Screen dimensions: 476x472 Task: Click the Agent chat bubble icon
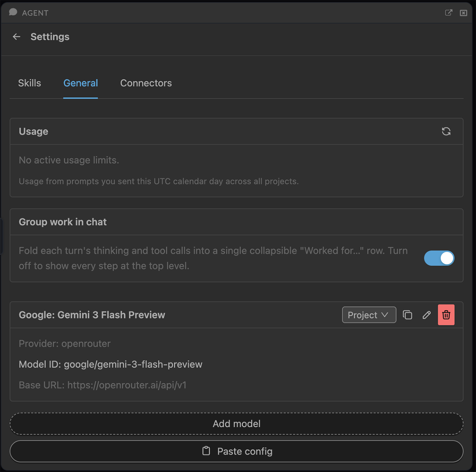13,12
